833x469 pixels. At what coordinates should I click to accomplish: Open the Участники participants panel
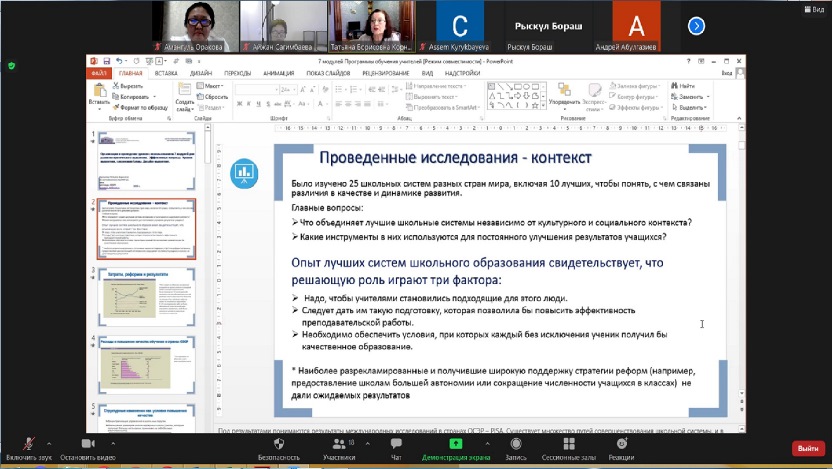tap(337, 445)
